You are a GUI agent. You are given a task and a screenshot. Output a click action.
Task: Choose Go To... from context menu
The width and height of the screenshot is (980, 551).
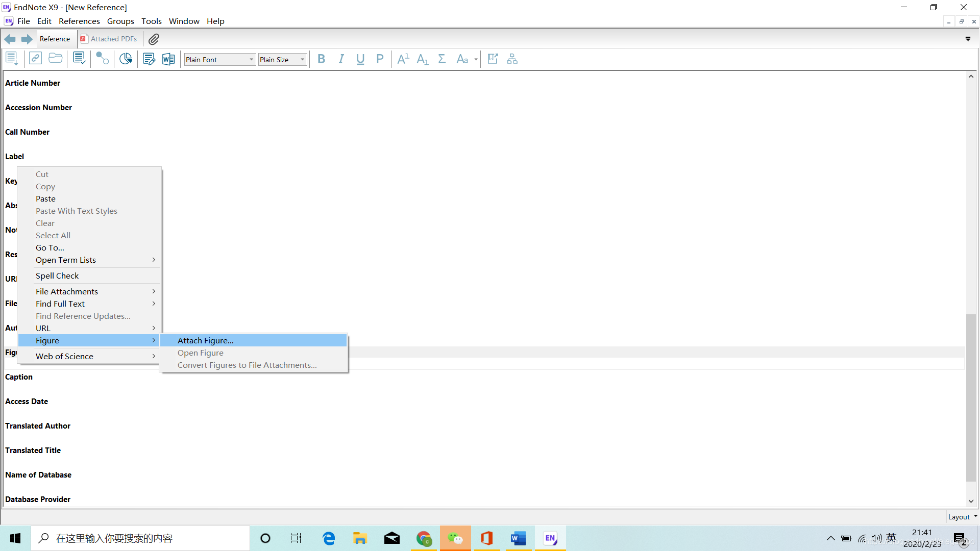pos(89,247)
